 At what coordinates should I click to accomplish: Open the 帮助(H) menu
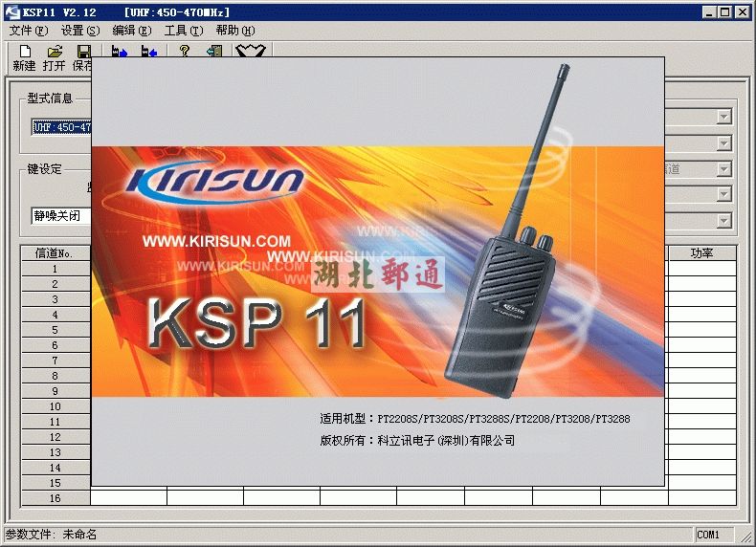click(234, 31)
